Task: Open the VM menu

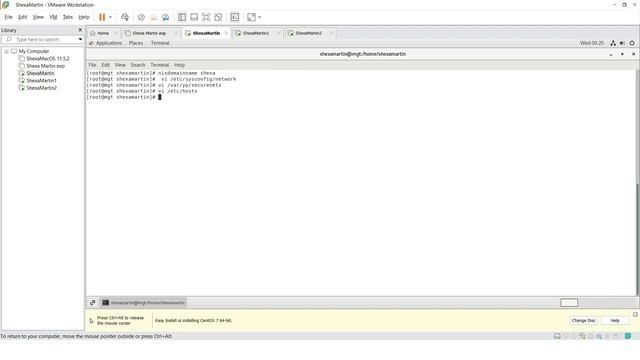Action: (53, 17)
